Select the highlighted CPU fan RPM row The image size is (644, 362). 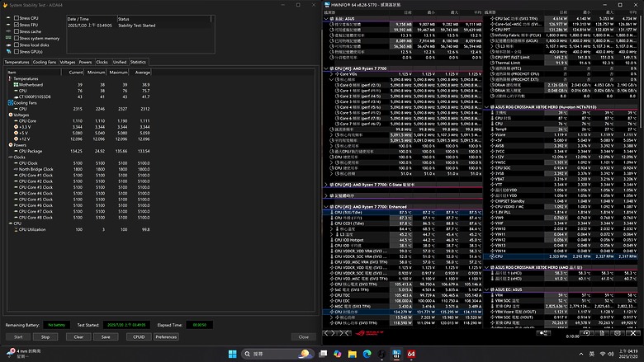click(x=561, y=256)
